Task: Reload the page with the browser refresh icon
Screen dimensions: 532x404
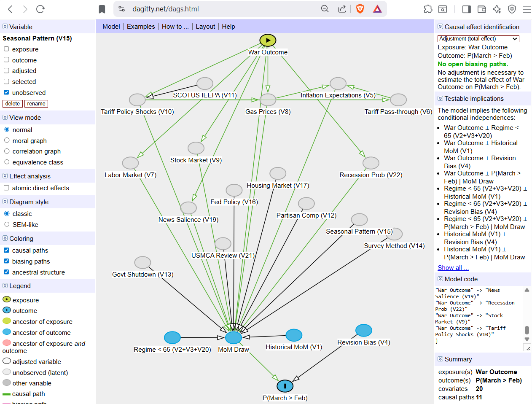Action: pos(40,9)
